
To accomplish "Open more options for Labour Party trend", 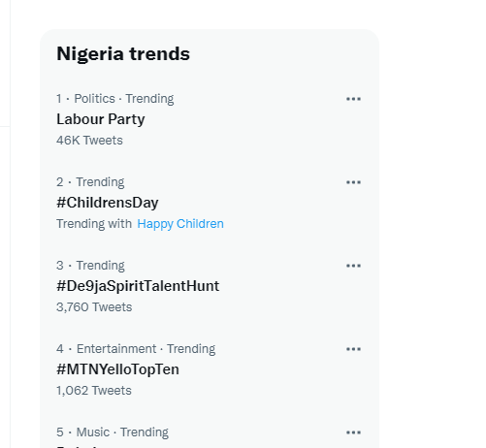I will tap(353, 99).
